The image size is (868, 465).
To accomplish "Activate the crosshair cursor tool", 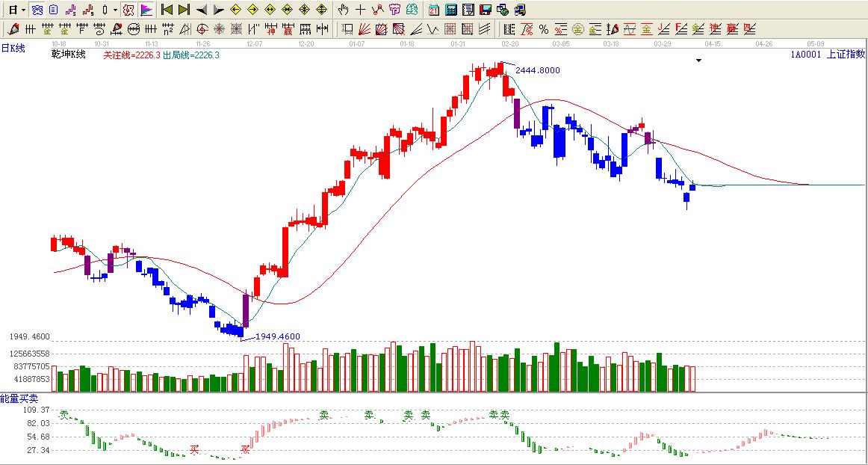I will (x=360, y=10).
